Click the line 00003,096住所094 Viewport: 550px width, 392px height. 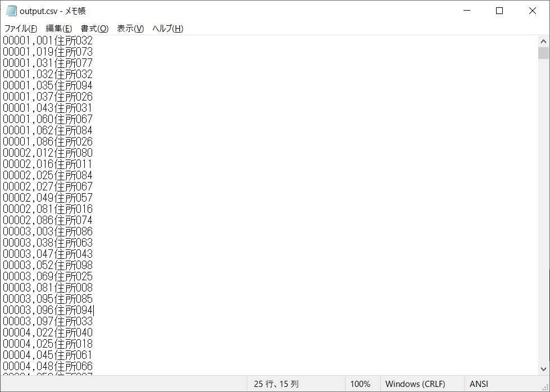point(48,310)
